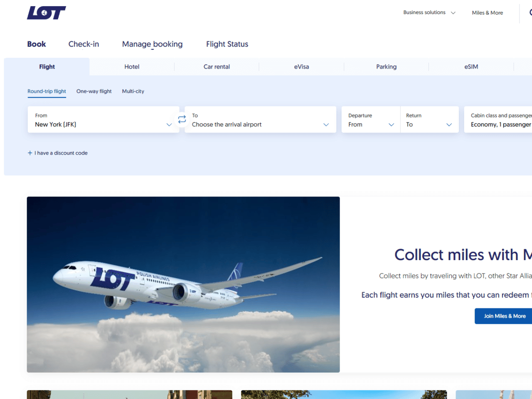
Task: Click the arrival airport field
Action: coord(260,120)
